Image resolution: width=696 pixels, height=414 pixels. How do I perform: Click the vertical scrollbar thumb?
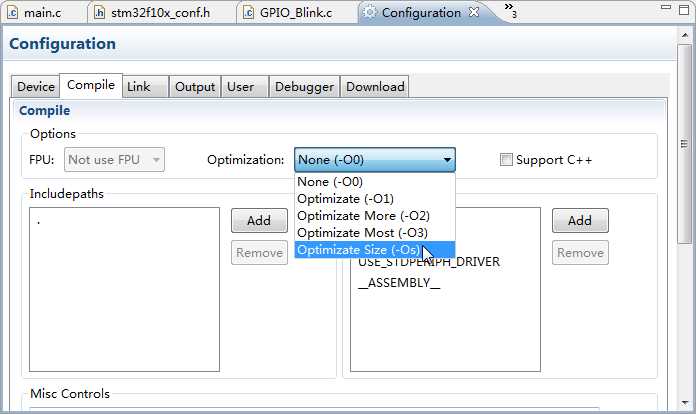pyautogui.click(x=684, y=144)
